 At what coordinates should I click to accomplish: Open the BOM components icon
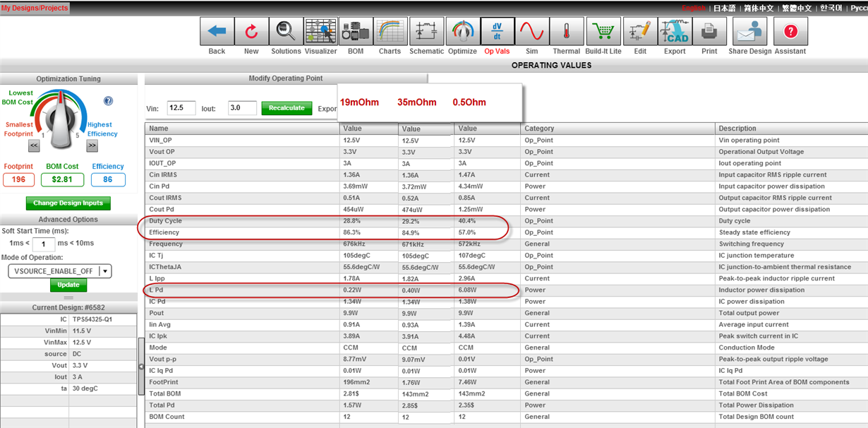(356, 32)
